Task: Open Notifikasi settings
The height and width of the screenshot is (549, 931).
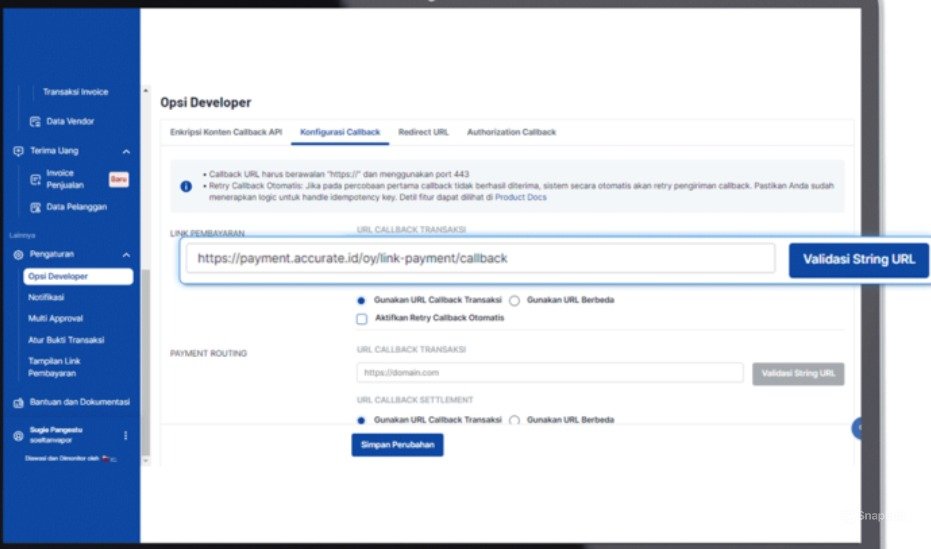Action: click(x=46, y=297)
